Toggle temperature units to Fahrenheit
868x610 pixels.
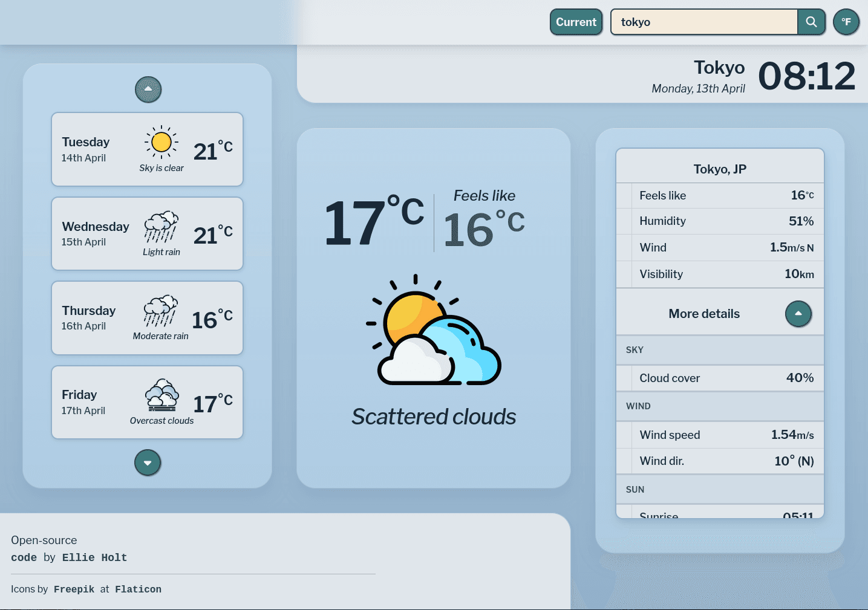point(846,22)
